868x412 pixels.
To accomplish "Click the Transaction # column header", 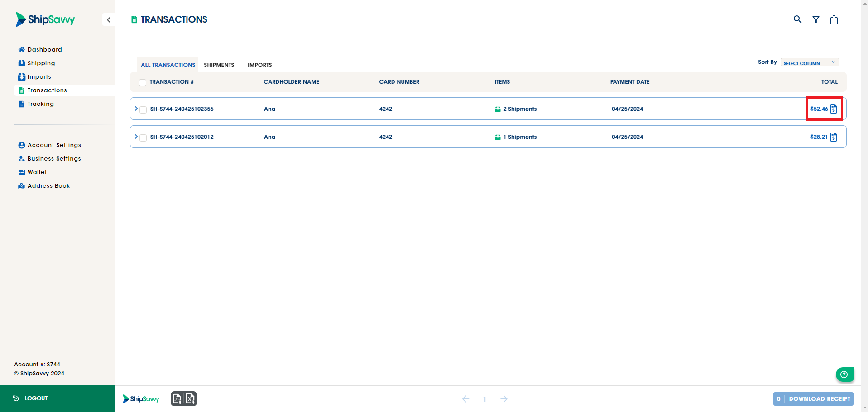I will pos(172,82).
